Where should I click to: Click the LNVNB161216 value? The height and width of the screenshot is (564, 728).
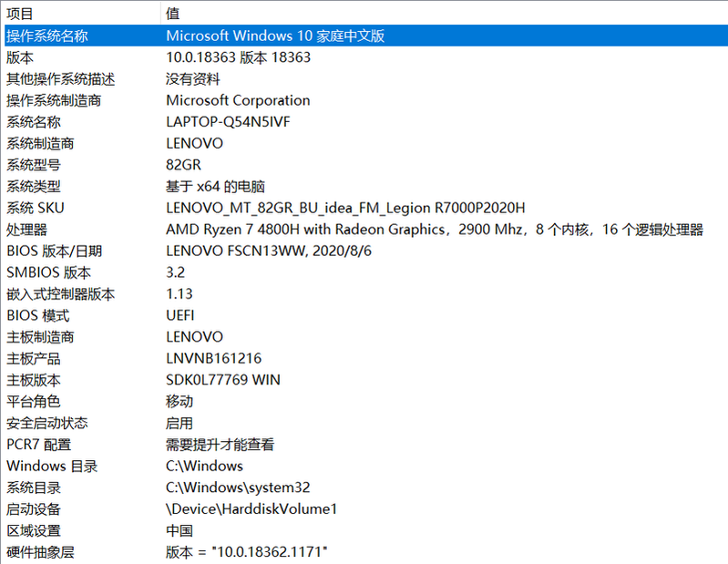(x=213, y=358)
